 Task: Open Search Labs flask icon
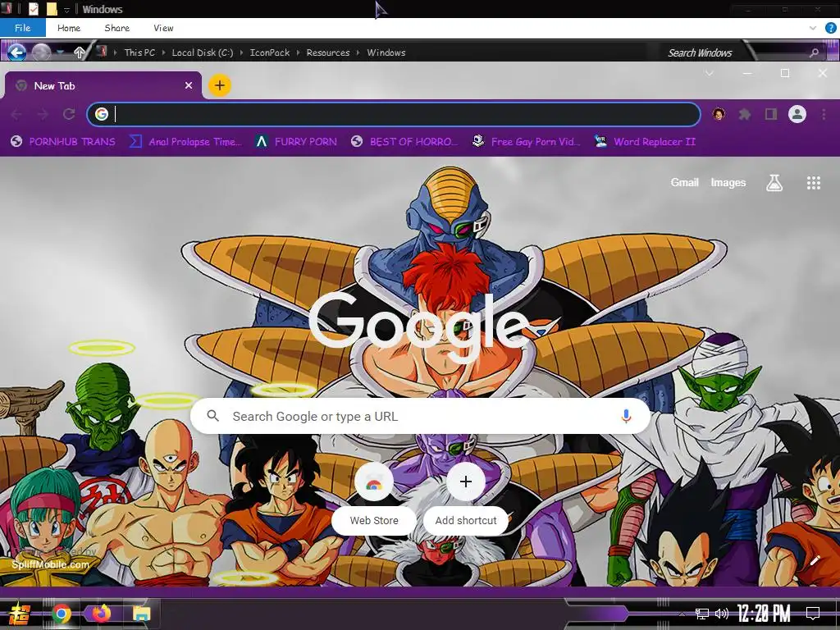click(774, 183)
